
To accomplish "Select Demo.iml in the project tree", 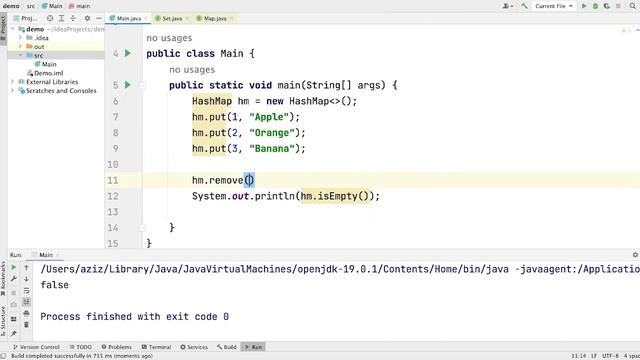I will tap(45, 73).
